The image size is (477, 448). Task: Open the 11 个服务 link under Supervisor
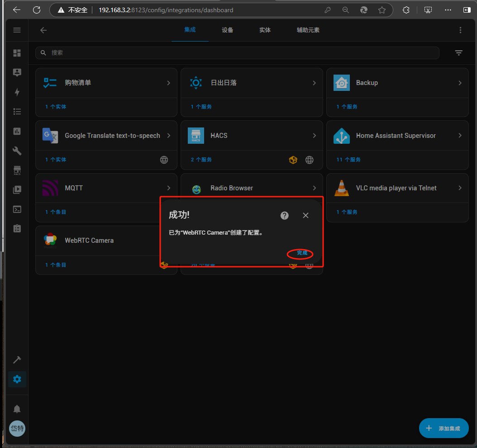tap(348, 160)
